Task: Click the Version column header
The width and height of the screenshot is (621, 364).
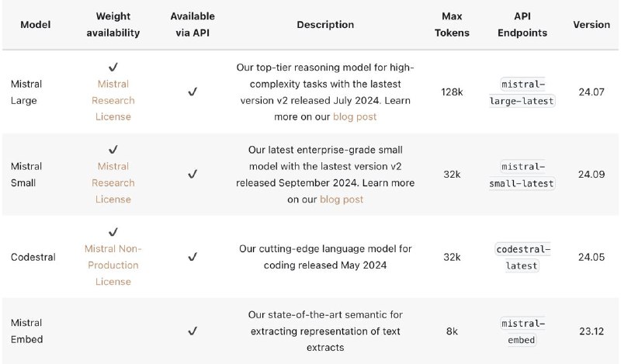Action: pos(592,25)
